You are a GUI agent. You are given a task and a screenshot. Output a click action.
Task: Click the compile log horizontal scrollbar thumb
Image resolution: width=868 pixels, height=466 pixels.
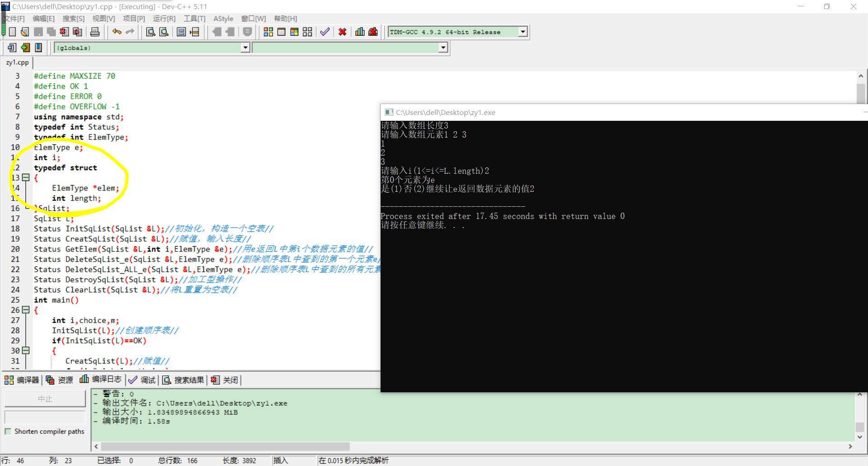(x=225, y=447)
